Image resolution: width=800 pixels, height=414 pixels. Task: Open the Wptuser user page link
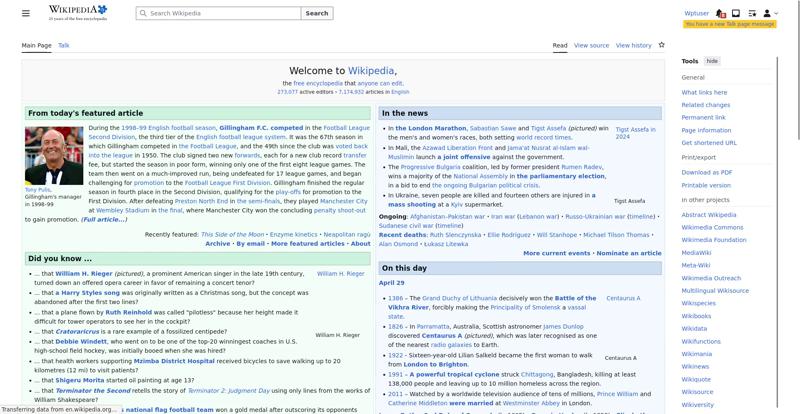(x=697, y=14)
